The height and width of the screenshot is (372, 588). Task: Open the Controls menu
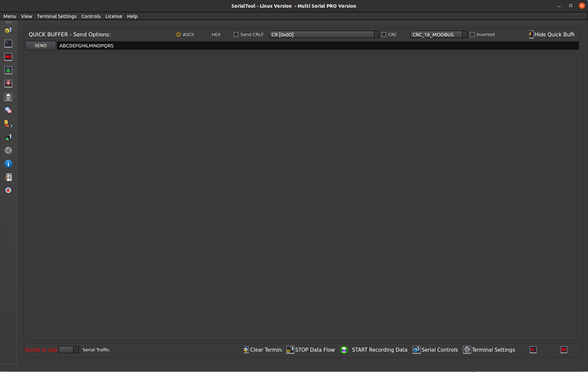click(x=90, y=16)
